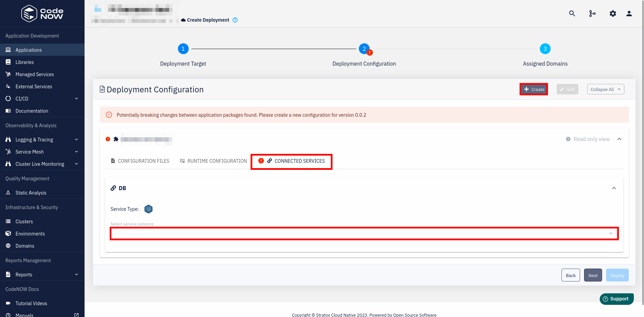
Task: Open External Services in the sidebar
Action: (42, 86)
